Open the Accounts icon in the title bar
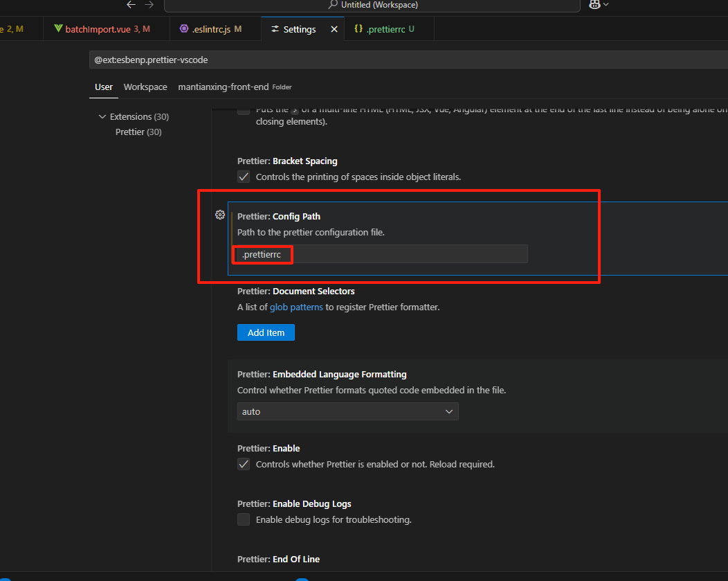Screen dimensions: 728x581 [x=594, y=5]
